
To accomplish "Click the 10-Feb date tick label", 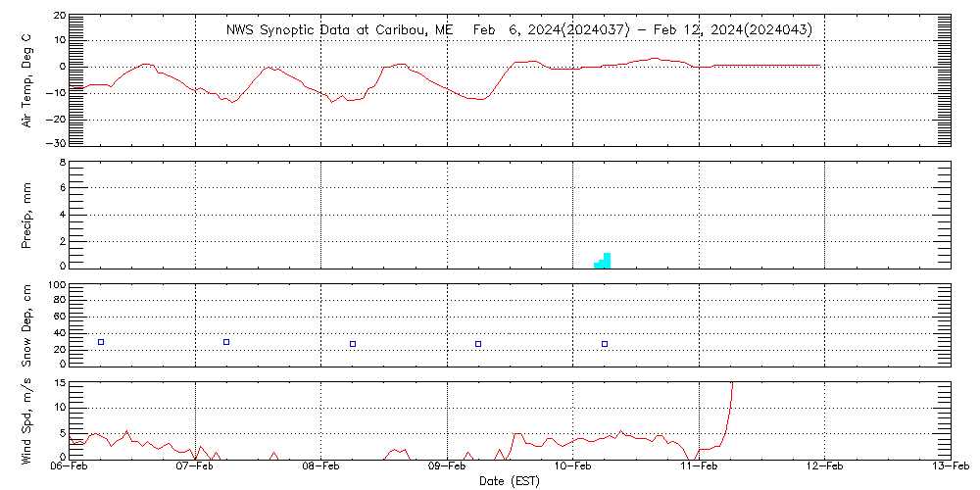I will pyautogui.click(x=573, y=467).
